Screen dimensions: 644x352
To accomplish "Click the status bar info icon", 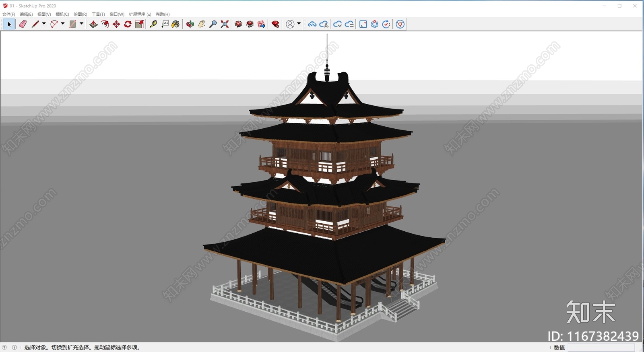I will (x=14, y=347).
